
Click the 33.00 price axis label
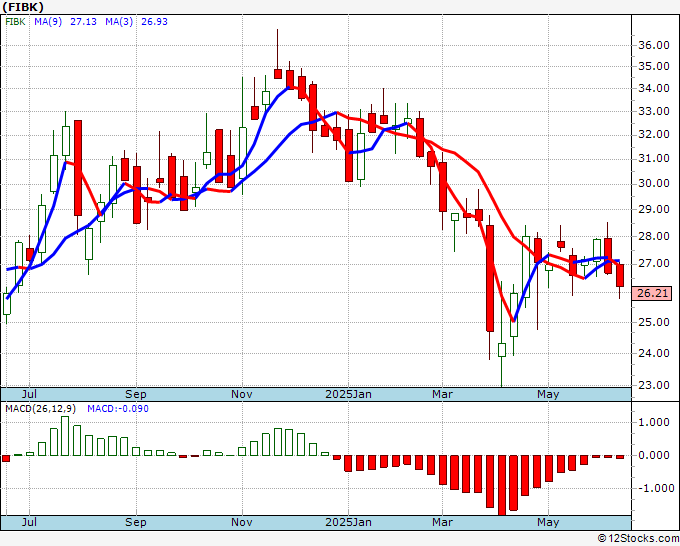click(x=654, y=111)
